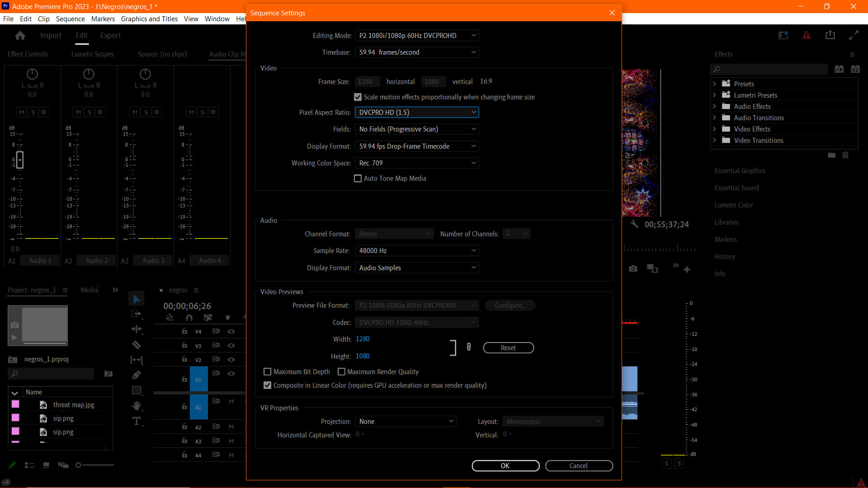Click the Reset button for preview size
Viewport: 868px width, 488px height.
coord(508,348)
